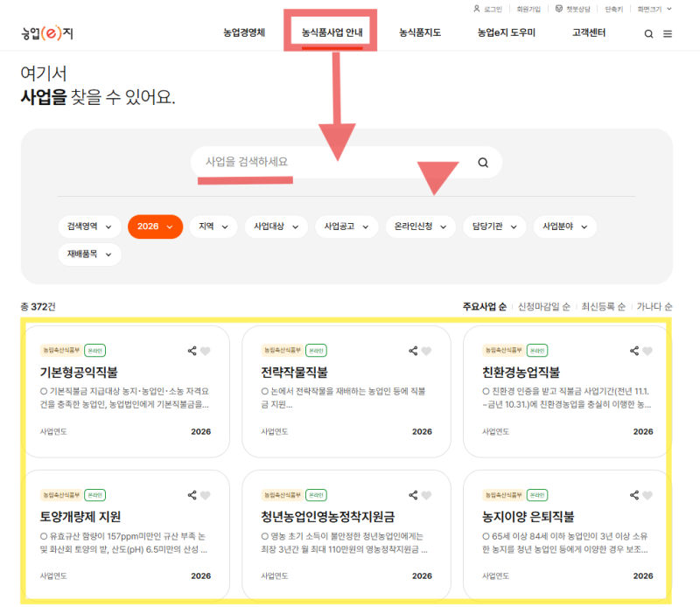Open the 청년농업인영농정착지원금 title
The height and width of the screenshot is (607, 700).
click(x=327, y=517)
